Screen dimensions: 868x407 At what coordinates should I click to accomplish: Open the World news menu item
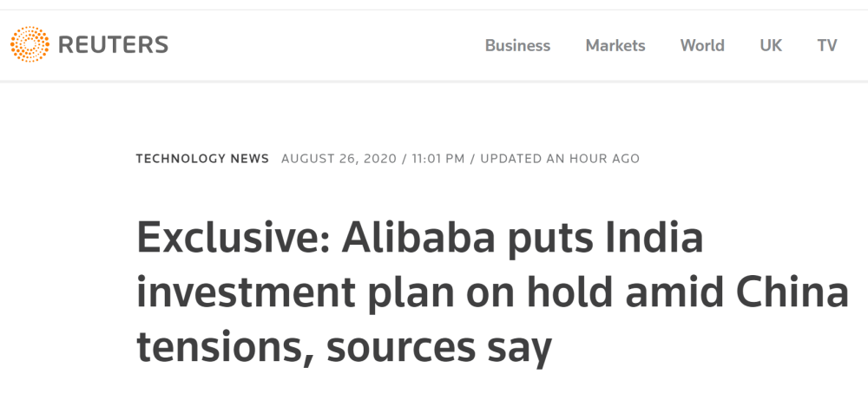coord(702,46)
